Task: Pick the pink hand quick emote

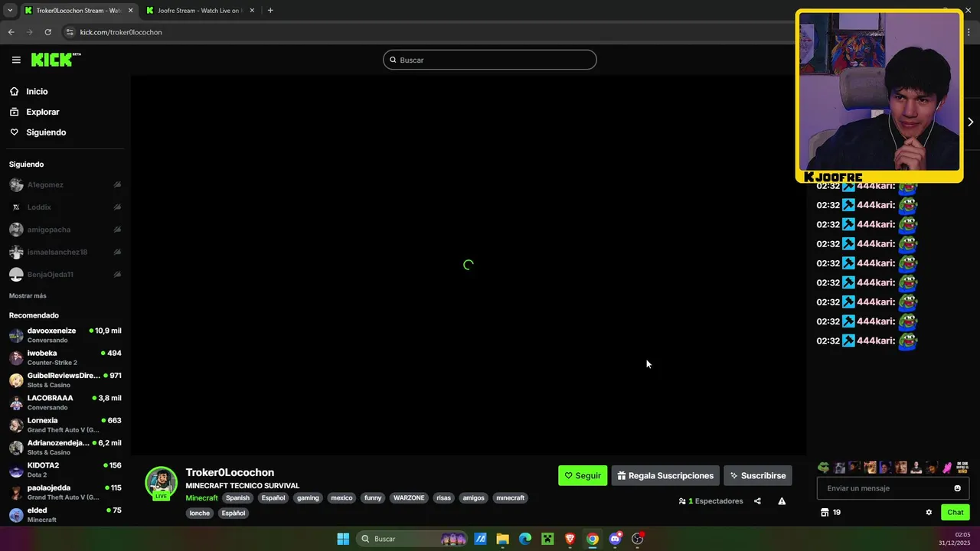Action: 946,468
